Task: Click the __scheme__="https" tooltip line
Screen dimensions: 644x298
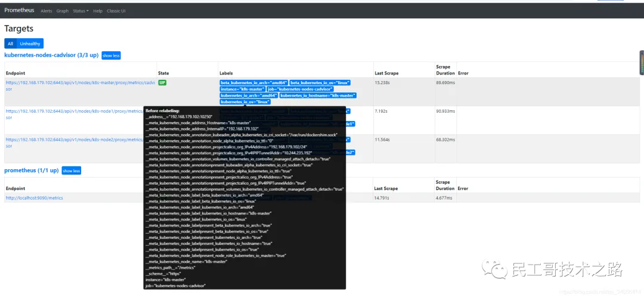Action: (162, 274)
